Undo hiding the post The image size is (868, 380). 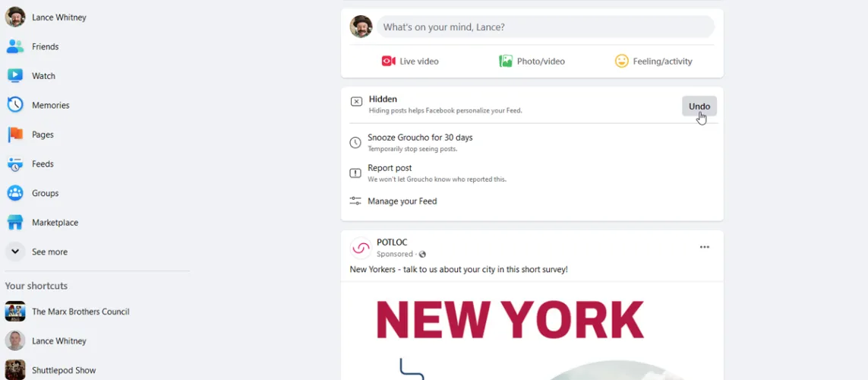[699, 106]
